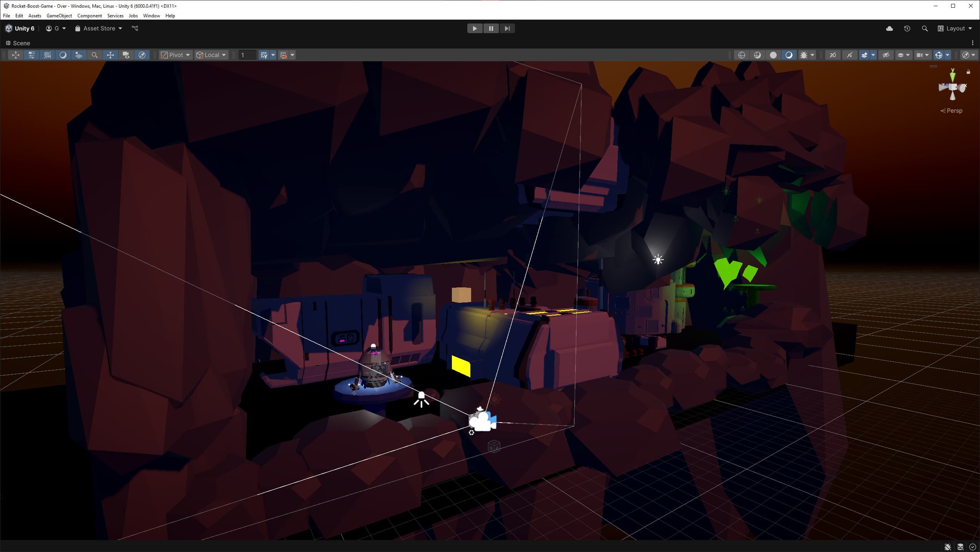
Task: Click the grid snap increment field
Action: (247, 55)
